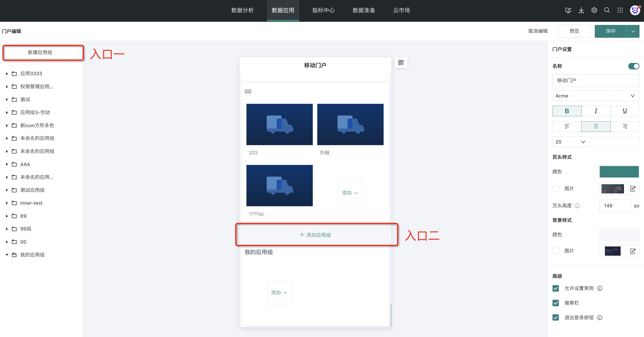Image resolution: width=644 pixels, height=337 pixels.
Task: Open the settings gear icon
Action: pos(594,10)
